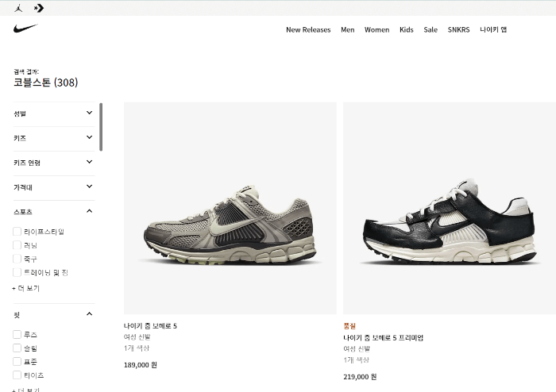The height and width of the screenshot is (392, 556).
Task: Collapse the 핏 filter section
Action: pos(54,314)
